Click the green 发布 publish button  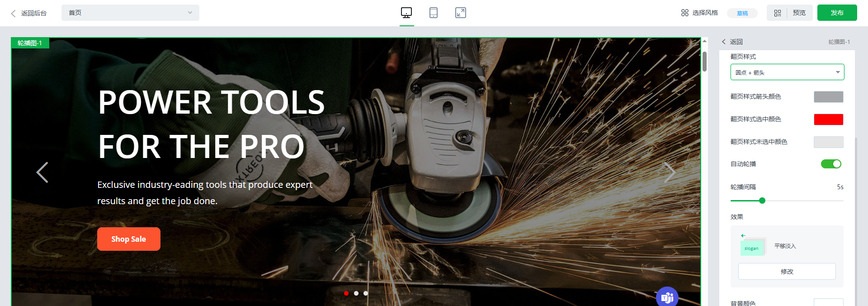(x=837, y=13)
